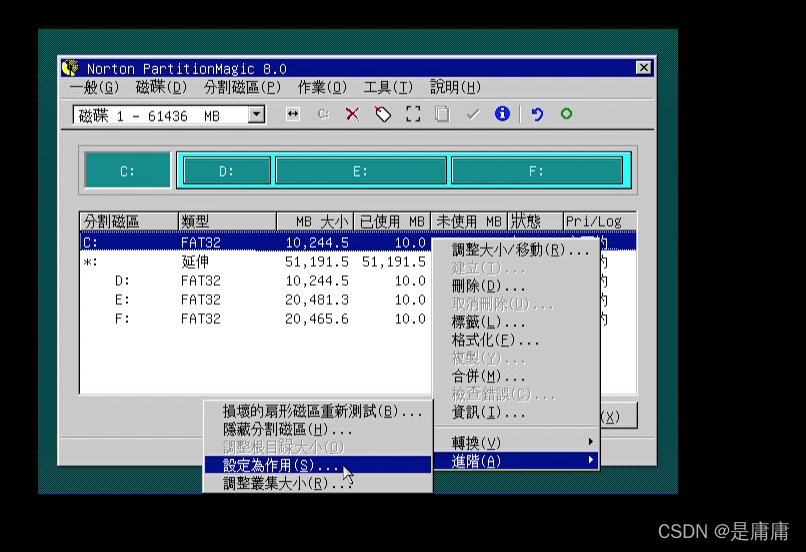The height and width of the screenshot is (552, 806).
Task: Click the green apply circle icon
Action: point(566,114)
